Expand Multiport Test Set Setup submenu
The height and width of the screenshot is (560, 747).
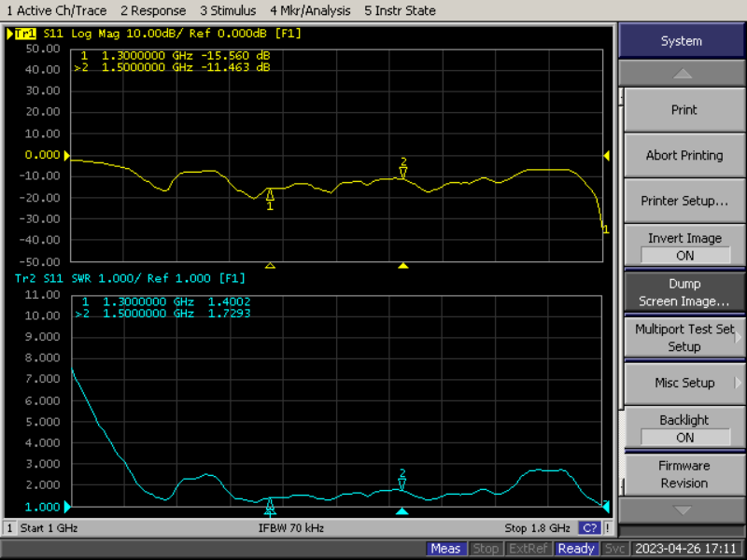[684, 338]
